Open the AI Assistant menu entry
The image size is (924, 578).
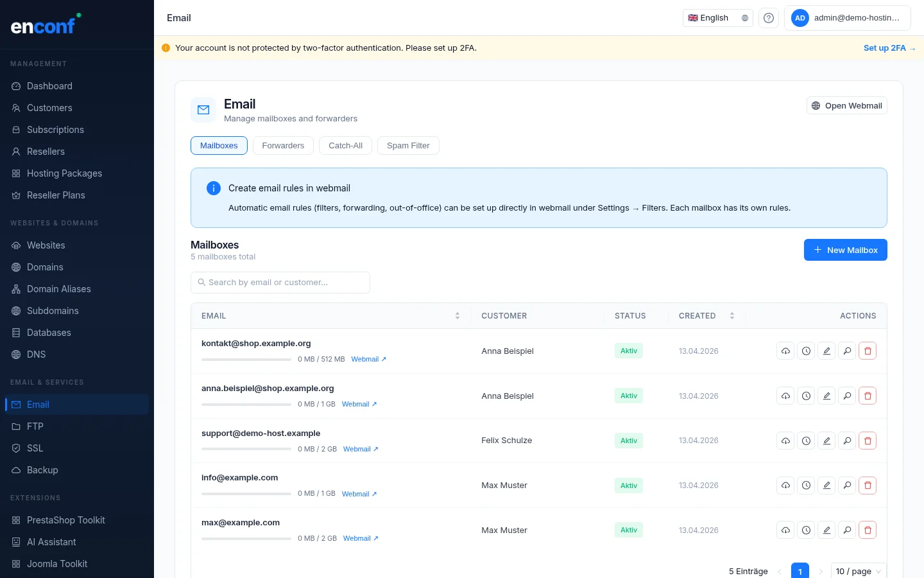pyautogui.click(x=51, y=542)
